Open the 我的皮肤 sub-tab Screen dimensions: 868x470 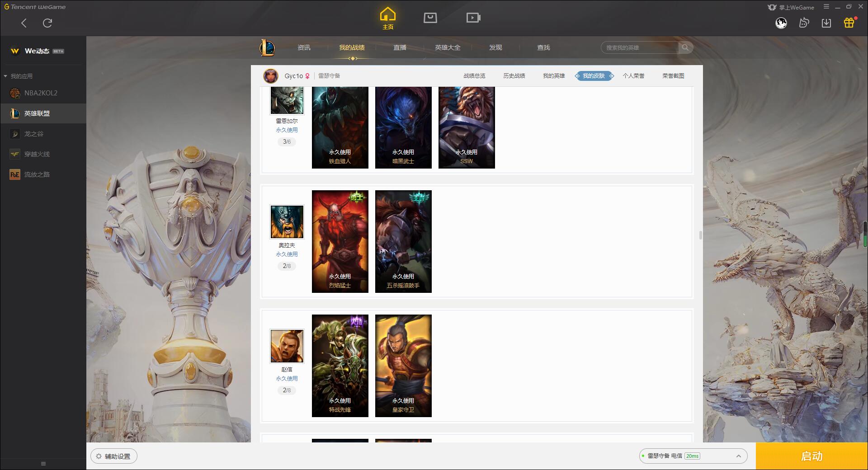tap(594, 76)
